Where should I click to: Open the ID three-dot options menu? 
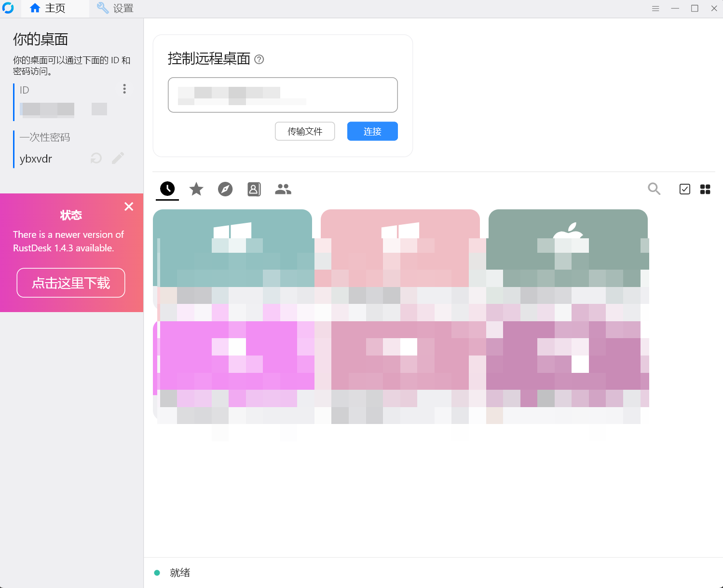(124, 89)
